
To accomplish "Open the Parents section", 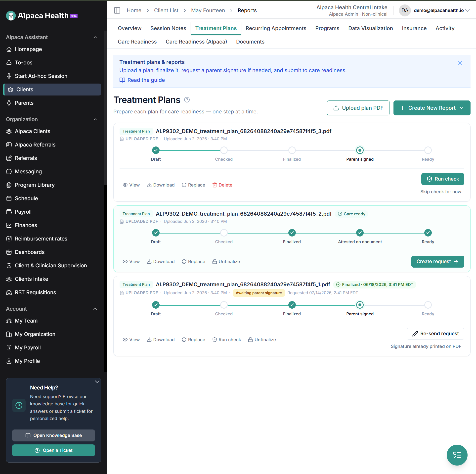I will point(24,103).
